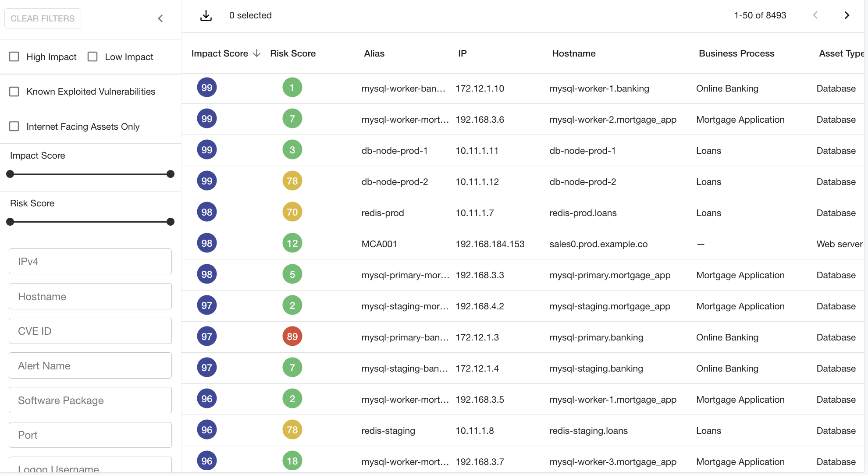Collapse the filter sidebar with chevron
This screenshot has width=868, height=475.
(x=160, y=18)
